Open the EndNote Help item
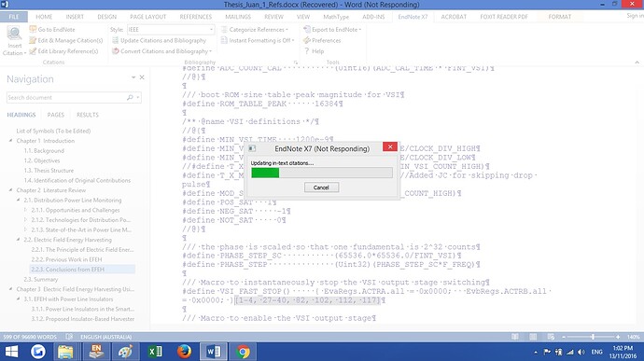 (x=314, y=51)
